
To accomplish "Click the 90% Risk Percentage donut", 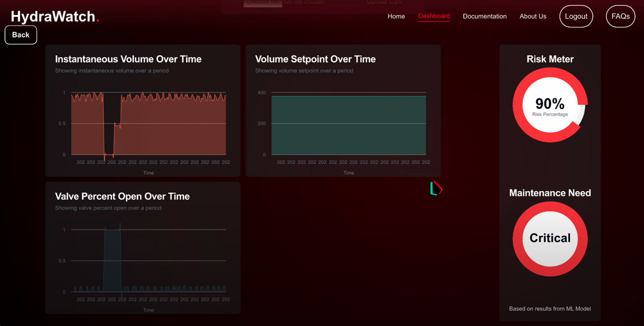I will point(550,105).
